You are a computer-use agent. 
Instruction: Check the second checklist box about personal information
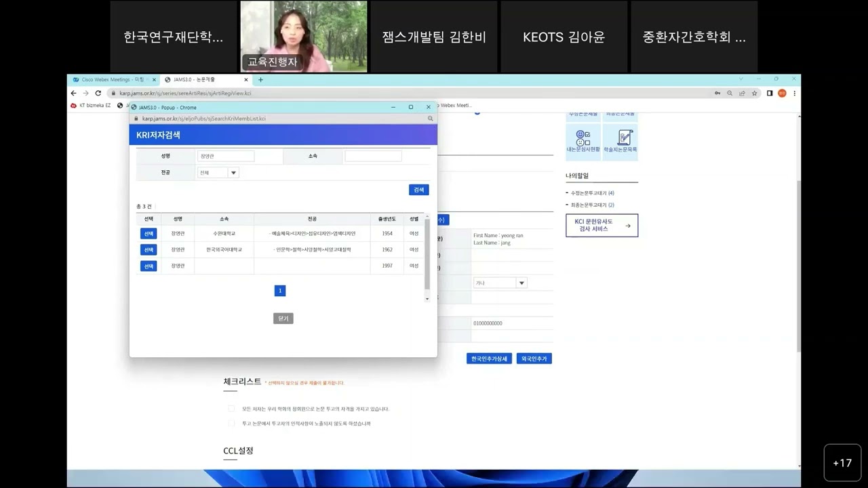pos(231,424)
